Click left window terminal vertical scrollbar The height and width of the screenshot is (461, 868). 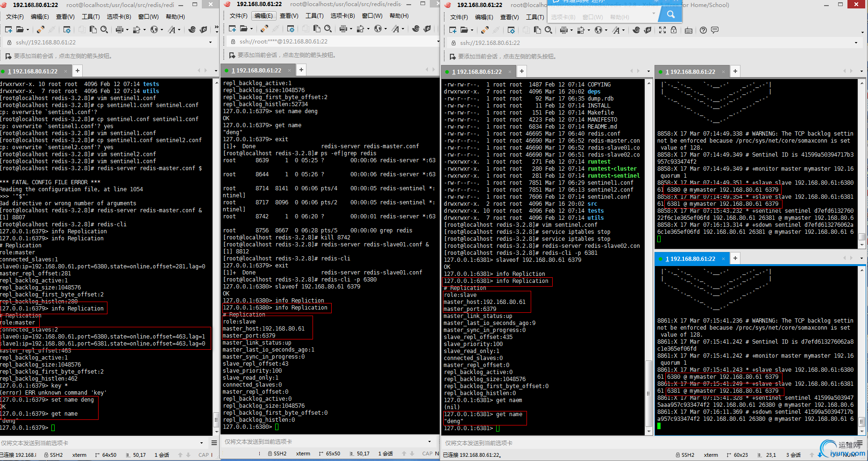[216, 257]
